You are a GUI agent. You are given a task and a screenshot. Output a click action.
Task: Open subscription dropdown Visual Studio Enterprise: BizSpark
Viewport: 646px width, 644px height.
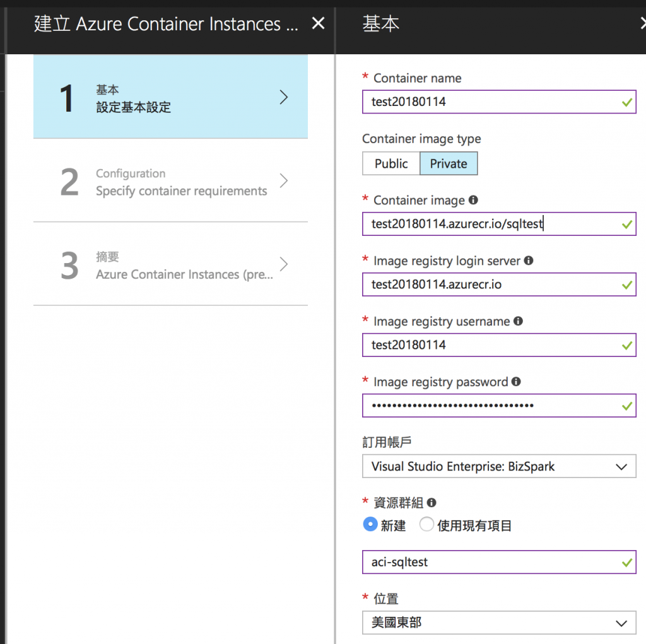pyautogui.click(x=499, y=466)
